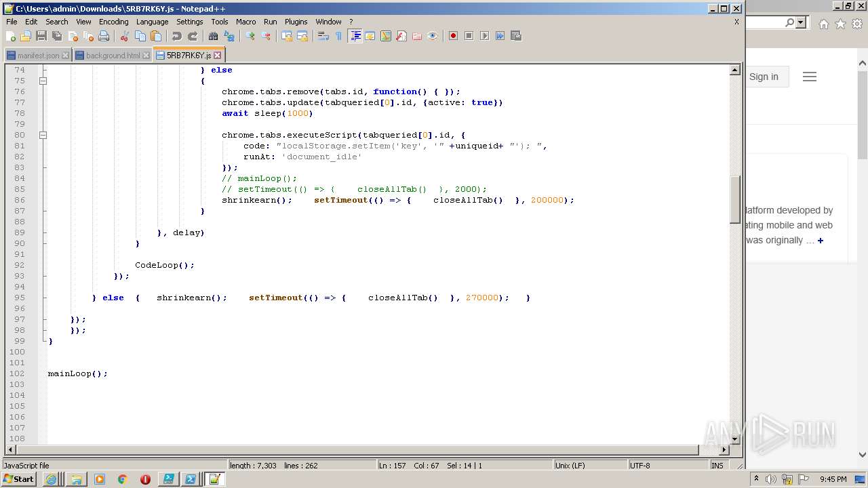Toggle indent guide display
The image size is (868, 488).
click(x=355, y=36)
